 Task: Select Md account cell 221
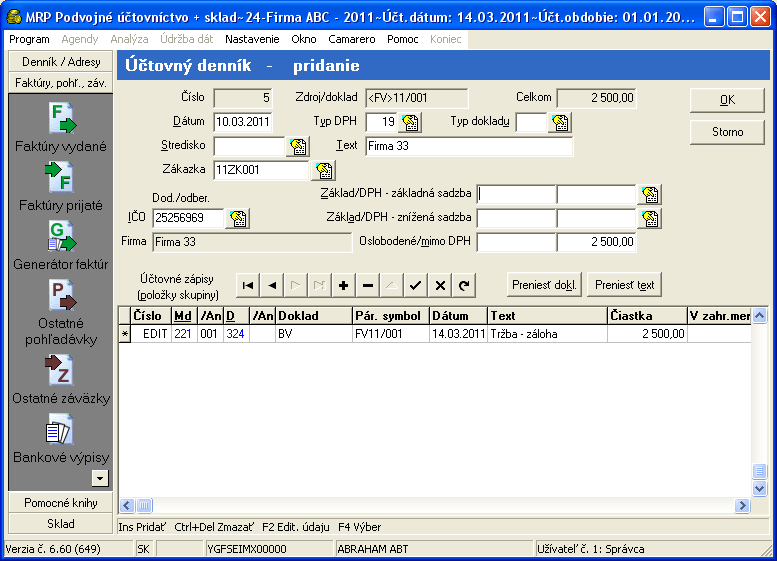pyautogui.click(x=184, y=334)
